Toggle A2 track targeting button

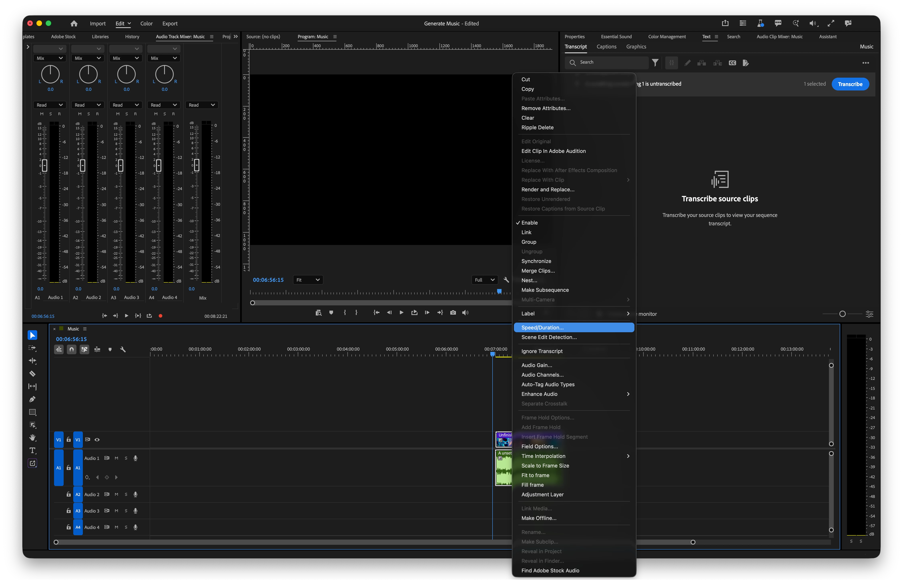tap(78, 494)
